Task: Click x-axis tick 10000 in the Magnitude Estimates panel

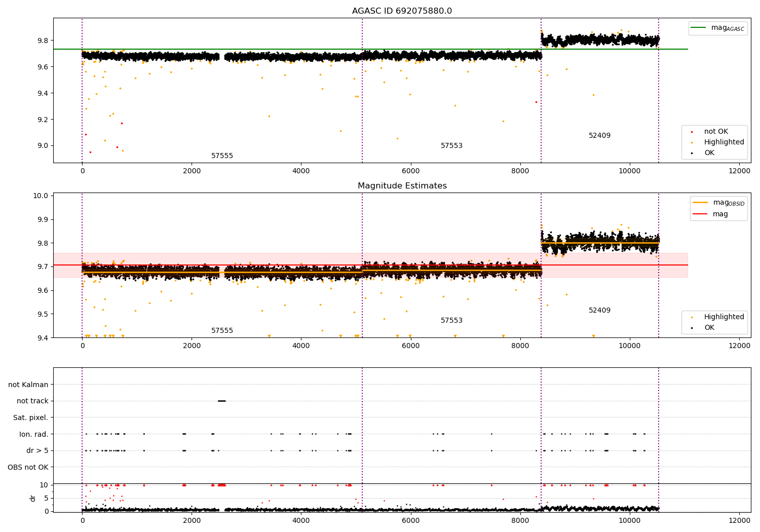Action: 629,346
